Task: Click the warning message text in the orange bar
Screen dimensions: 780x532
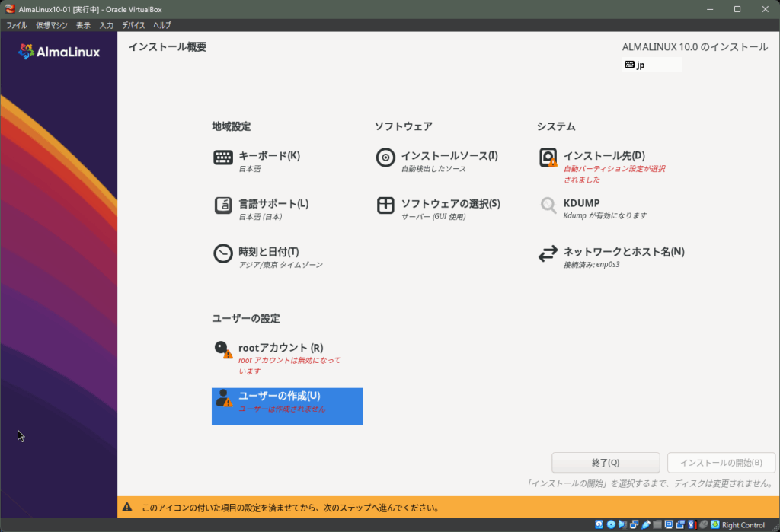Action: [290, 508]
